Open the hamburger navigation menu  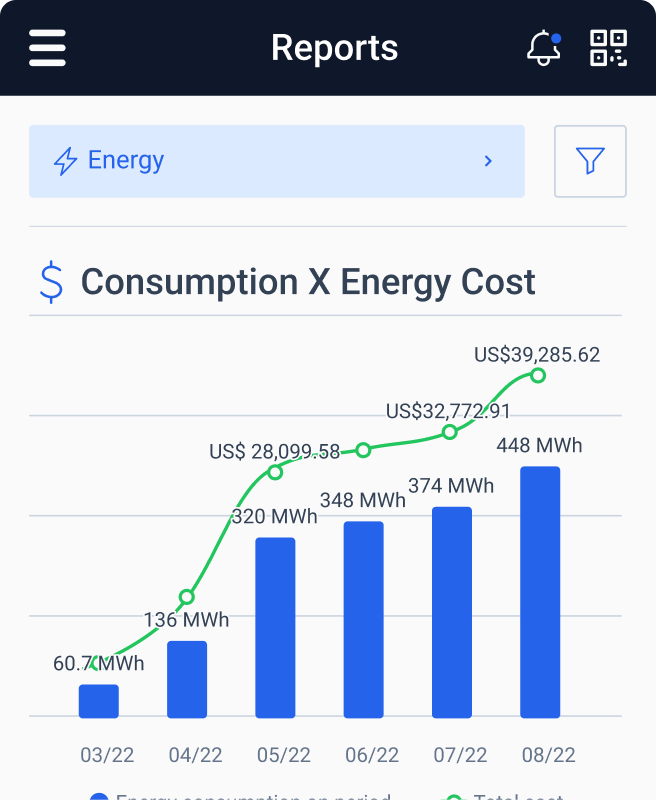(x=47, y=47)
